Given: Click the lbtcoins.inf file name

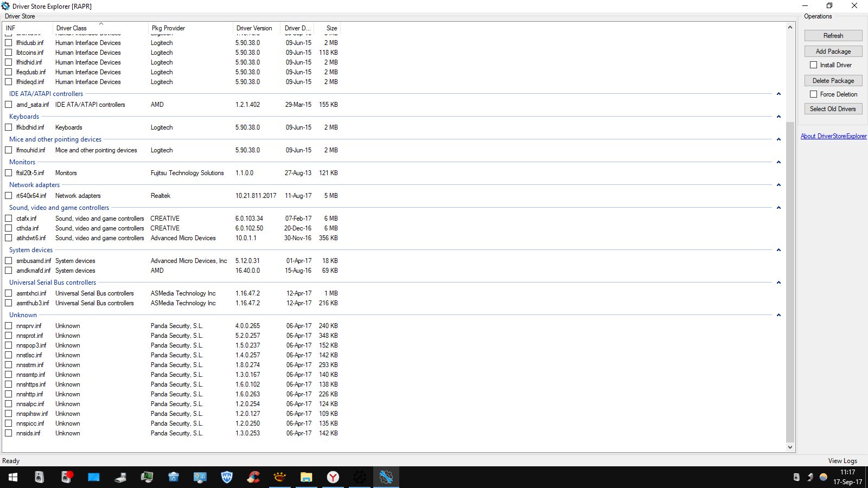Looking at the screenshot, I should tap(30, 53).
